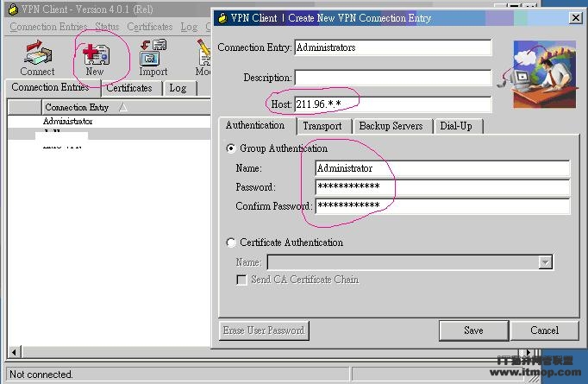Click the Not connected status bar text
The height and width of the screenshot is (384, 588).
pos(41,375)
